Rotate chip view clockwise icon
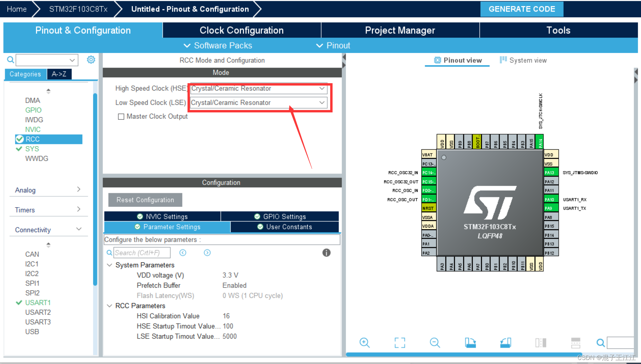Image resolution: width=641 pixels, height=364 pixels. click(x=470, y=343)
